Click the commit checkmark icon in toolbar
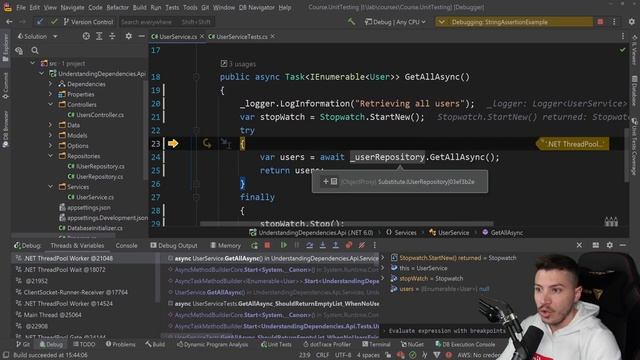The height and width of the screenshot is (360, 640). tap(54, 22)
